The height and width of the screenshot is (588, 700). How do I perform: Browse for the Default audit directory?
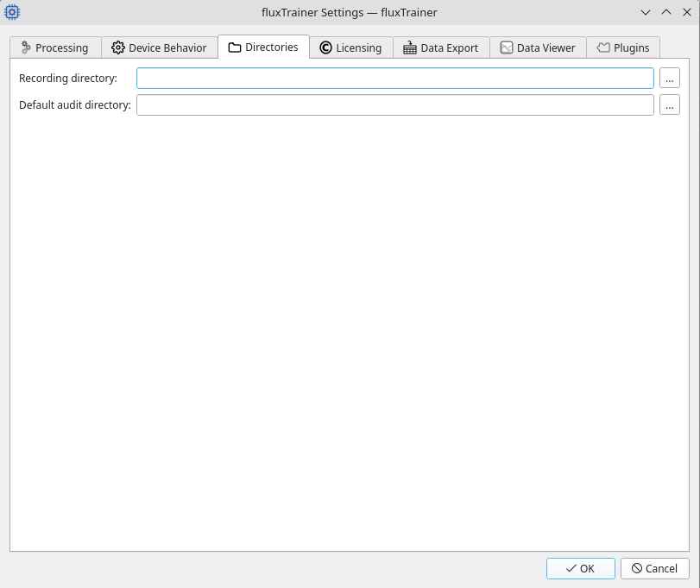(670, 105)
